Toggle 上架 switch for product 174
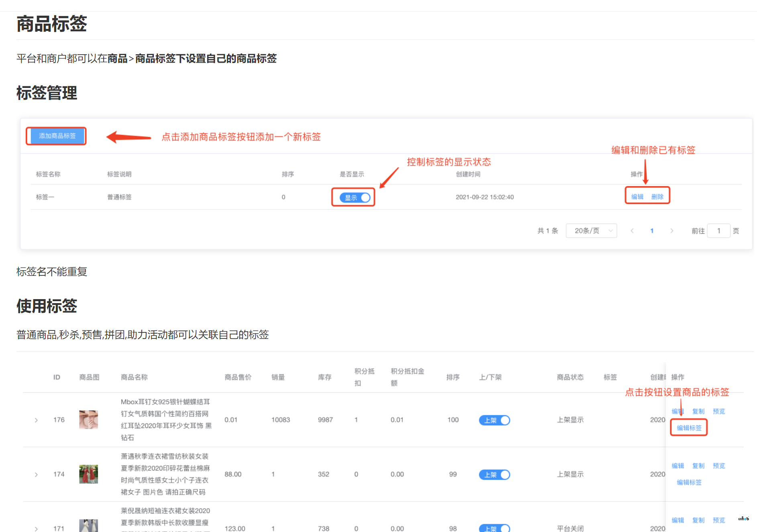Image resolution: width=757 pixels, height=532 pixels. point(494,475)
